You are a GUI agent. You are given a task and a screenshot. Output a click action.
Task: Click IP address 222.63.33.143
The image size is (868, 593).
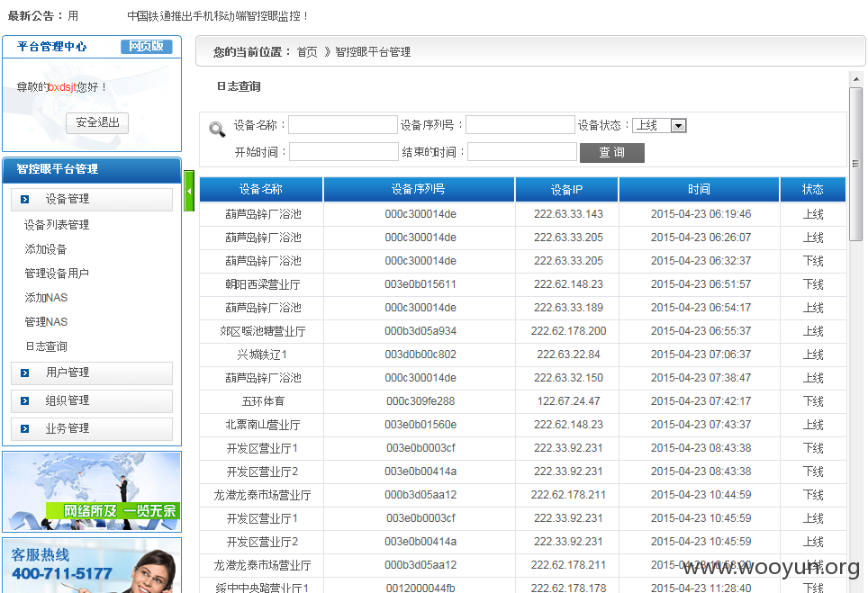(x=568, y=214)
